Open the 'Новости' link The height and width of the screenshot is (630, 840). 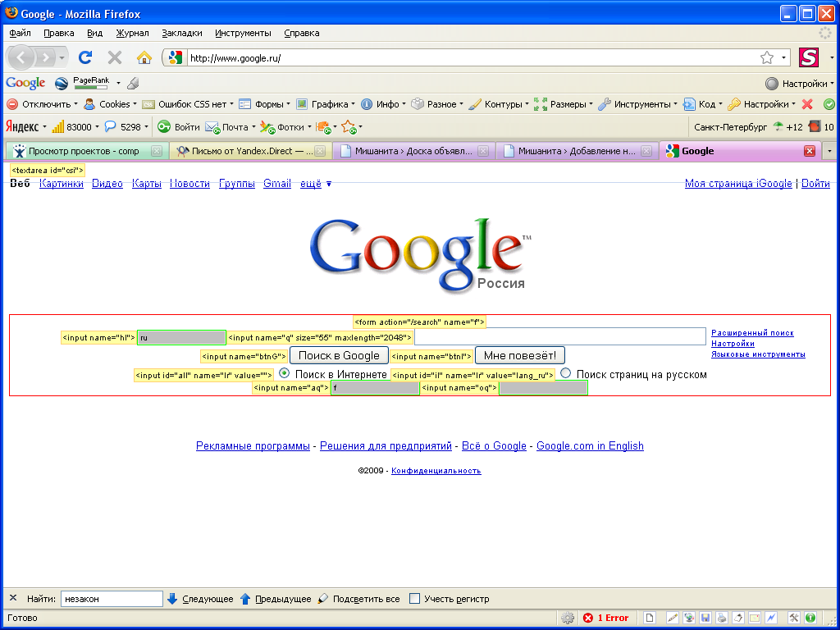pyautogui.click(x=189, y=184)
